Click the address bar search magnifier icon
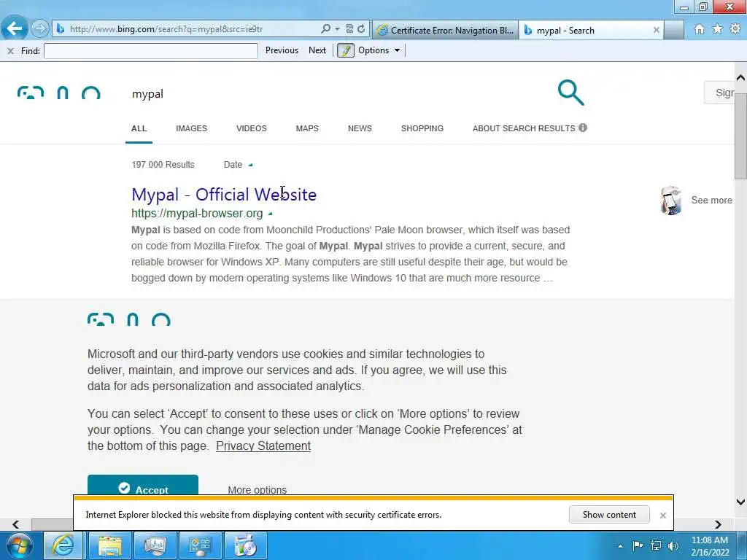 [325, 29]
